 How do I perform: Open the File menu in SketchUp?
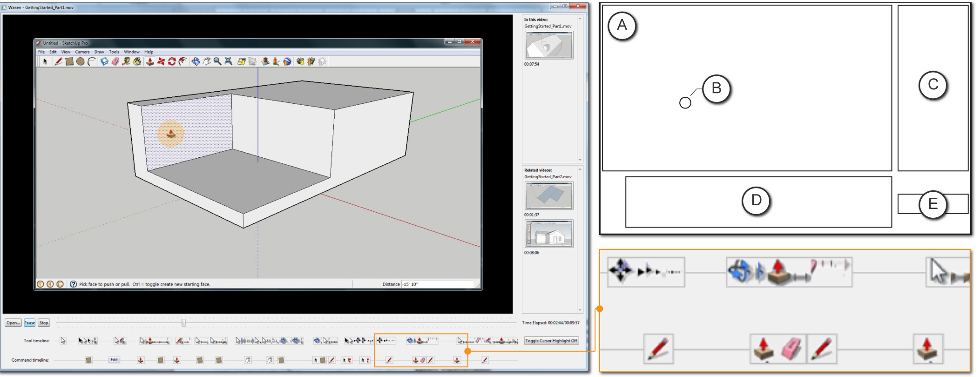pos(41,52)
